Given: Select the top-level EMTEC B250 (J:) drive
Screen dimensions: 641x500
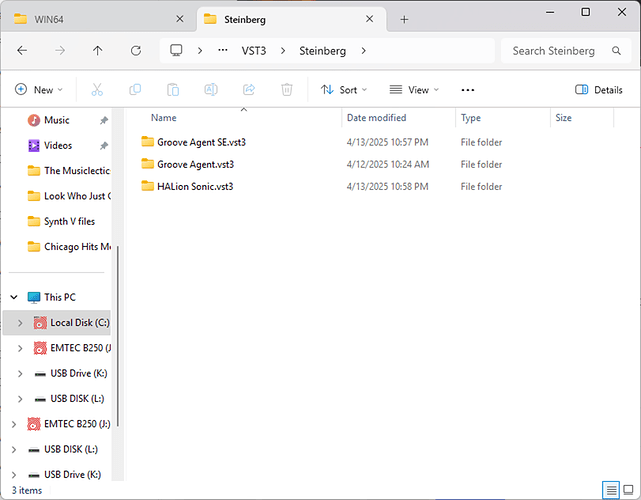Looking at the screenshot, I should (x=69, y=424).
